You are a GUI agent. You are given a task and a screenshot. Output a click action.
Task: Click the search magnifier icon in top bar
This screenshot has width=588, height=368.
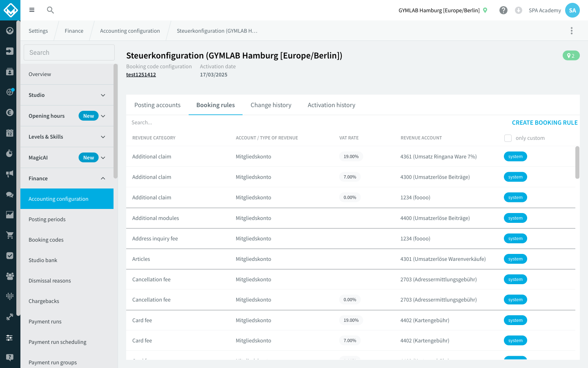pyautogui.click(x=50, y=10)
